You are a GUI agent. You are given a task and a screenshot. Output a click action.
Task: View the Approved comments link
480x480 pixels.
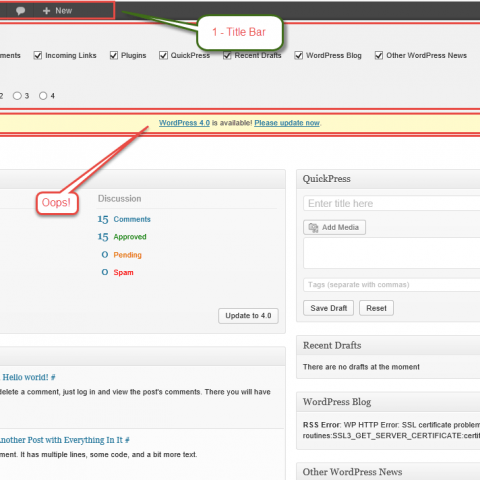(130, 237)
